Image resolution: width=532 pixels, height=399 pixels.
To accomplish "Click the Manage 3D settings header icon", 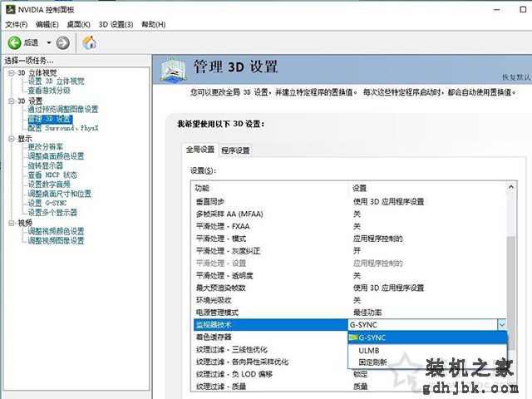I will point(174,70).
